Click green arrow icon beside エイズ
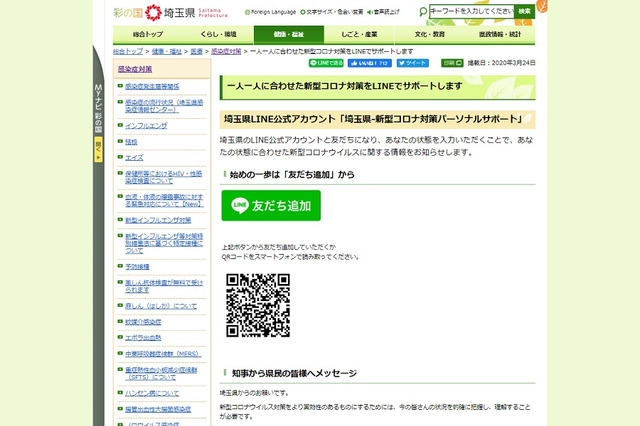The height and width of the screenshot is (426, 640). tap(120, 157)
